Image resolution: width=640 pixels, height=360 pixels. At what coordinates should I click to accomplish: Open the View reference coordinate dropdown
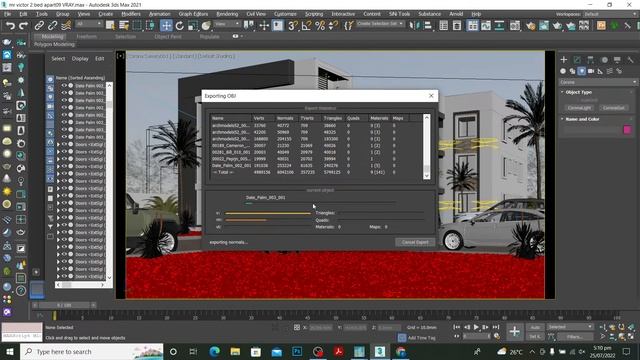[x=227, y=24]
